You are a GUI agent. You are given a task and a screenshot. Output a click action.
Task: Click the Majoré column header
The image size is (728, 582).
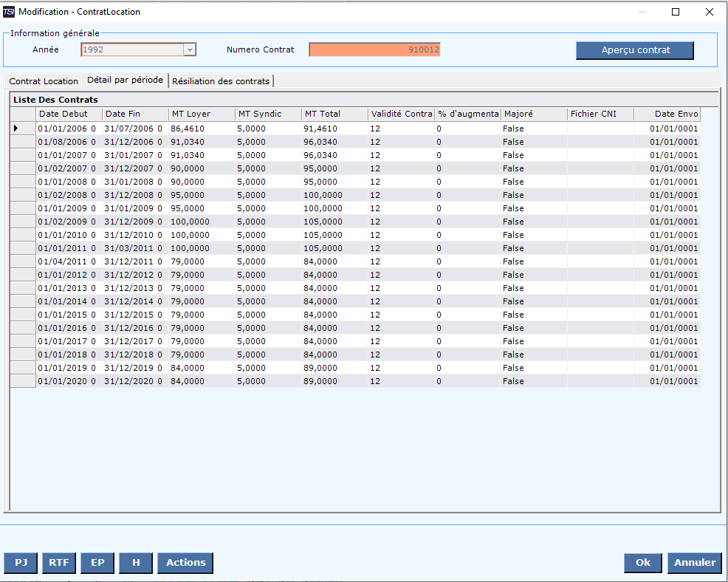[534, 114]
